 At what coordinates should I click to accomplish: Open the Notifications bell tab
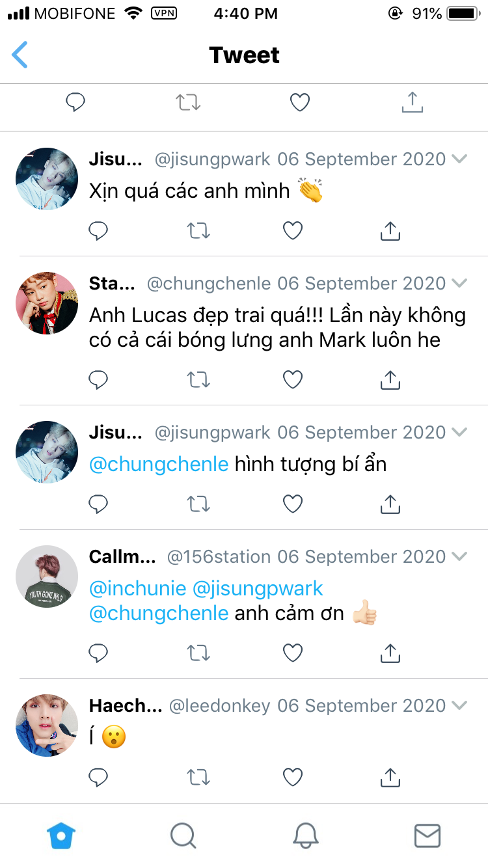pyautogui.click(x=305, y=835)
